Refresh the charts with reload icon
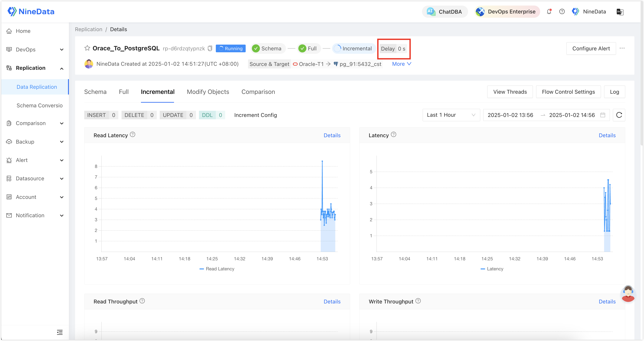Screen dimensions: 644x341 click(619, 115)
